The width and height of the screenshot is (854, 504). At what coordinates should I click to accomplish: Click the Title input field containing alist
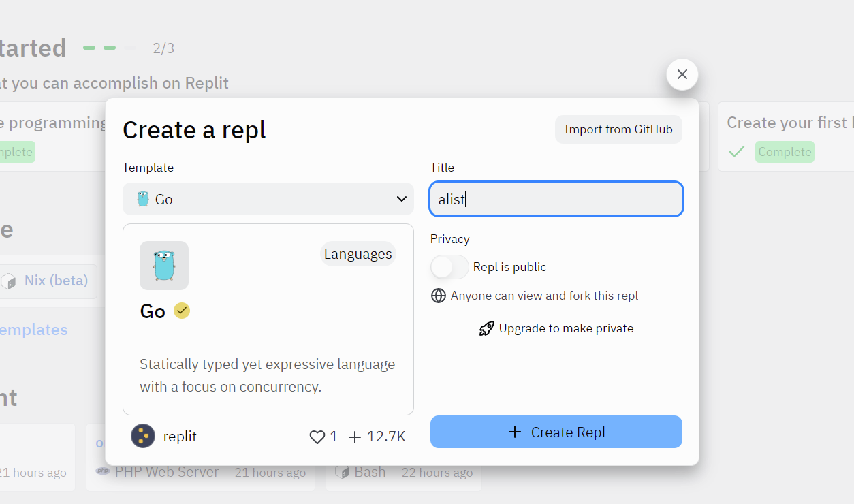(556, 199)
